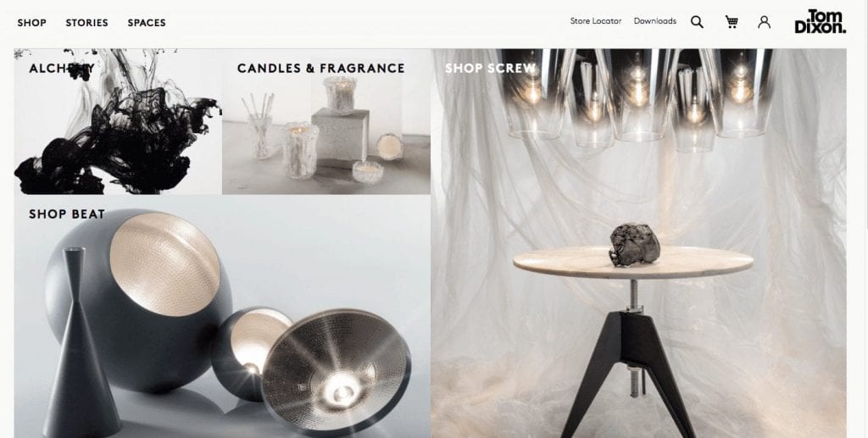Open the SHOP menu
Screen dimensions: 868x438
click(31, 23)
